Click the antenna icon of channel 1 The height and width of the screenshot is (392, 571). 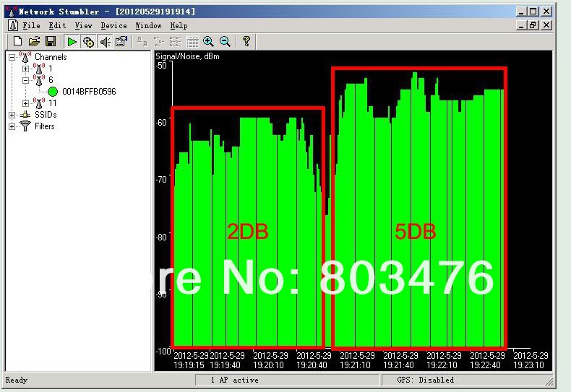click(38, 69)
